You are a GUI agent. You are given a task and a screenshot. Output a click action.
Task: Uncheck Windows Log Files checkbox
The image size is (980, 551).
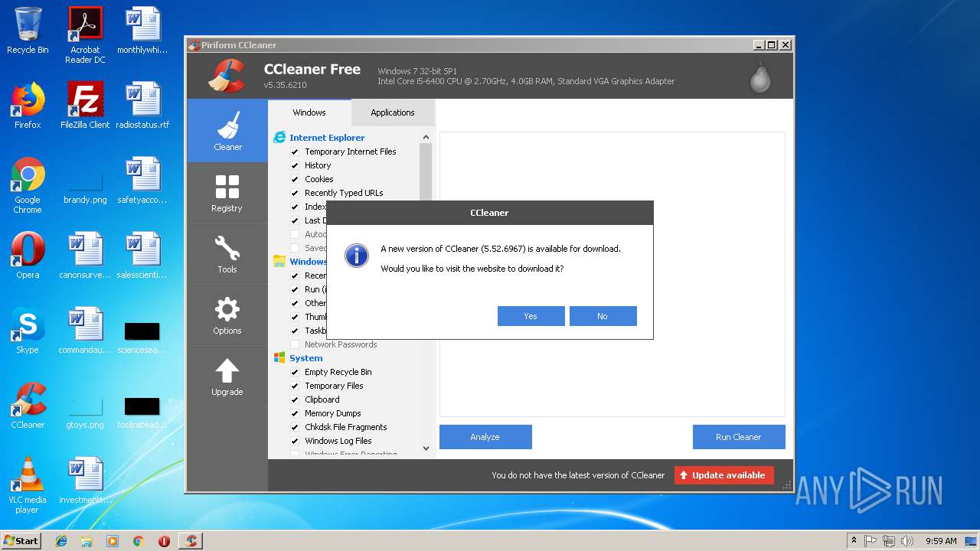click(x=295, y=441)
